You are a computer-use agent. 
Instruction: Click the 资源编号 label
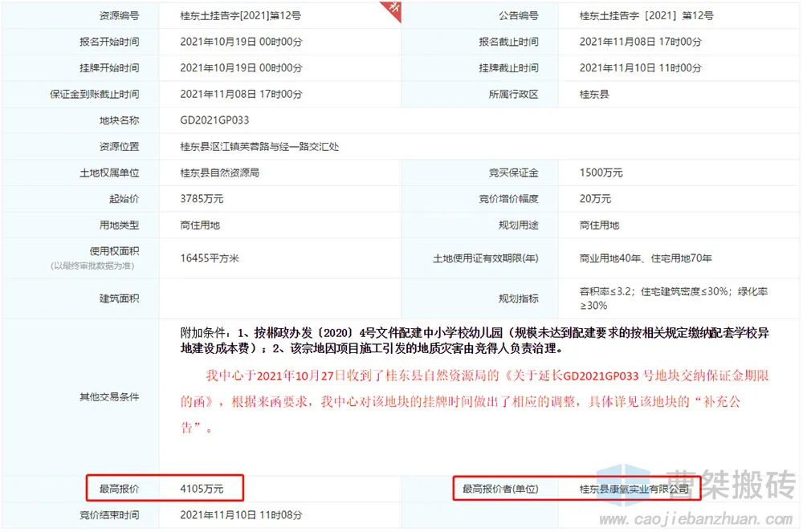click(x=120, y=16)
